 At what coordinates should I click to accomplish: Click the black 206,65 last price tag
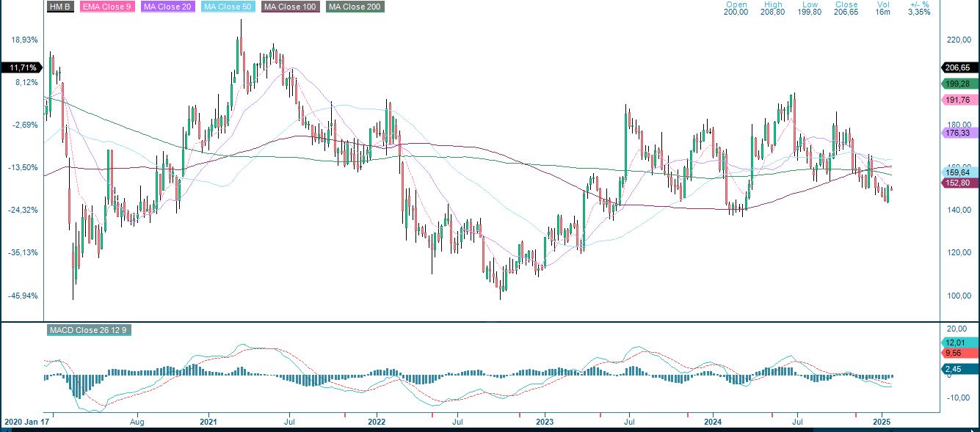[x=959, y=67]
